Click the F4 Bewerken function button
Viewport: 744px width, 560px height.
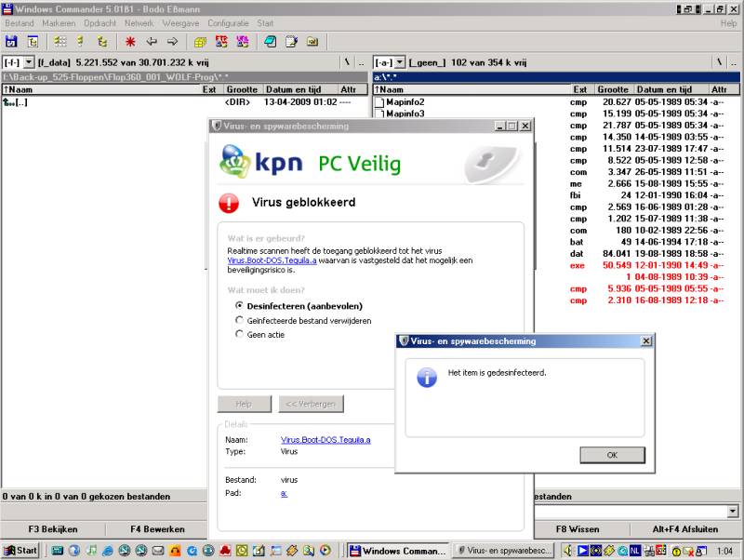click(157, 529)
